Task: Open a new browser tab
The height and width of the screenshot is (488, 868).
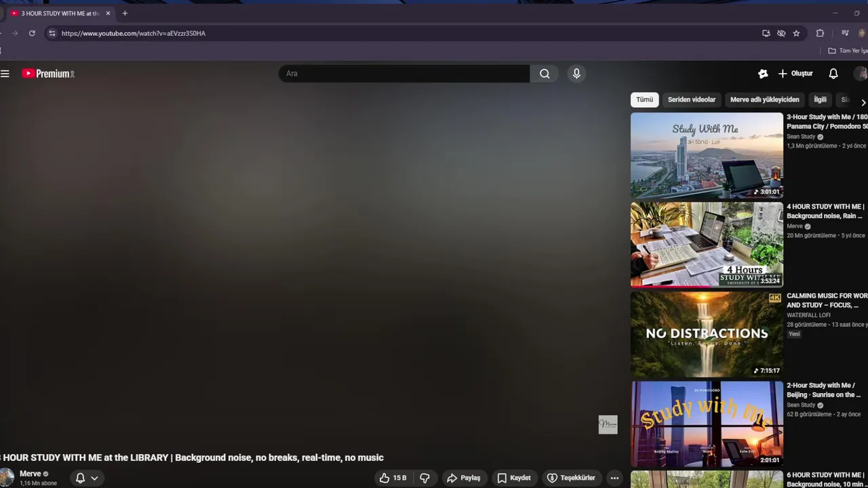Action: point(125,13)
